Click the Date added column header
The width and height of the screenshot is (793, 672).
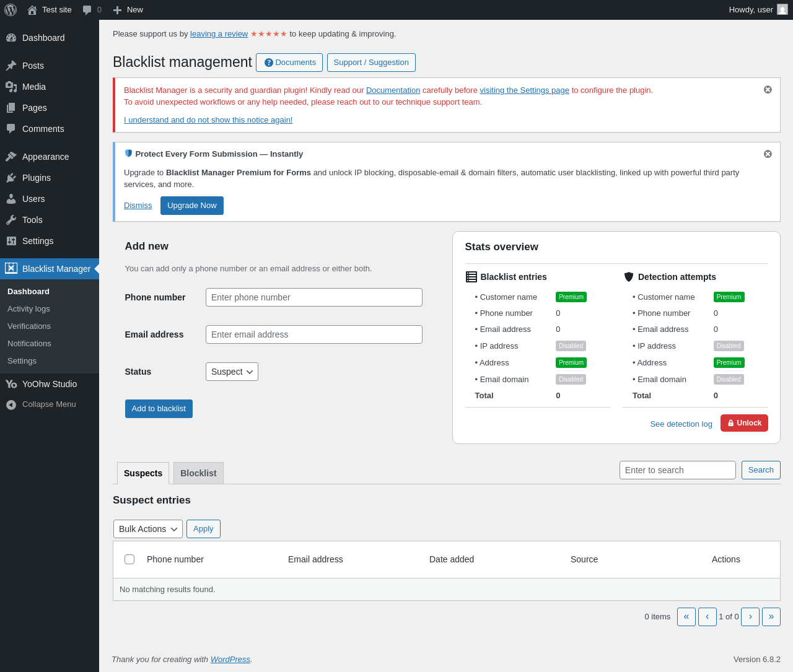pyautogui.click(x=452, y=559)
